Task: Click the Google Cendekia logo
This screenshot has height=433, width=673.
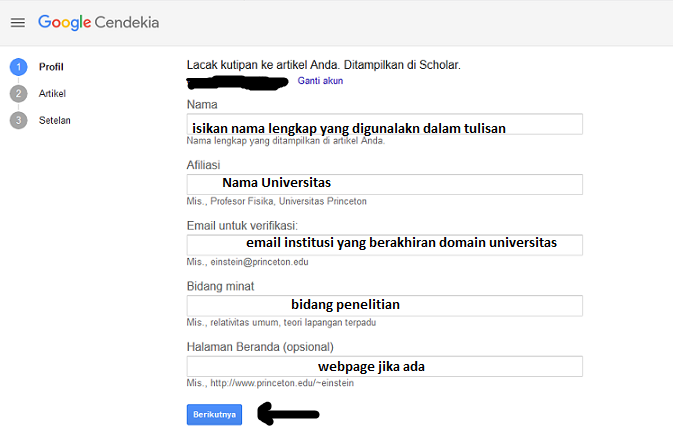Action: (98, 22)
